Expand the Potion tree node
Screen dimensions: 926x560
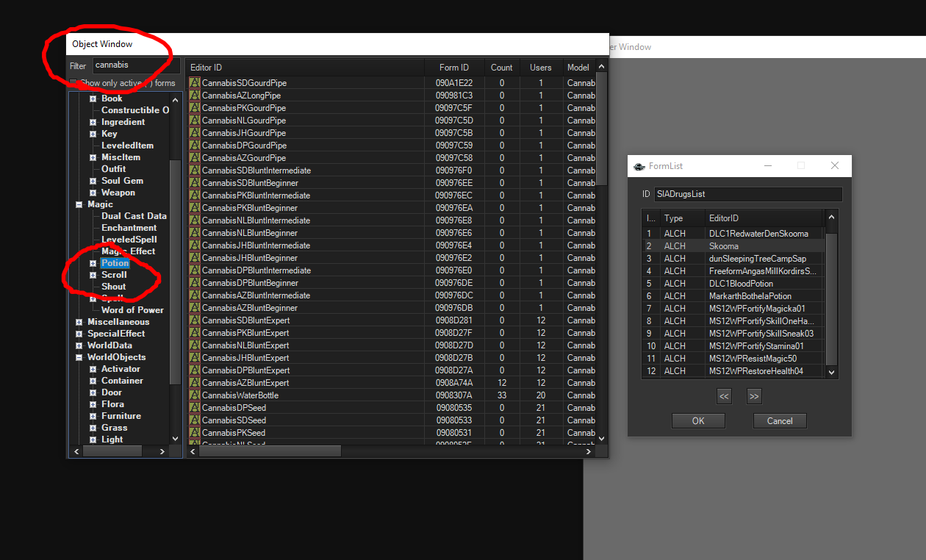pos(93,263)
